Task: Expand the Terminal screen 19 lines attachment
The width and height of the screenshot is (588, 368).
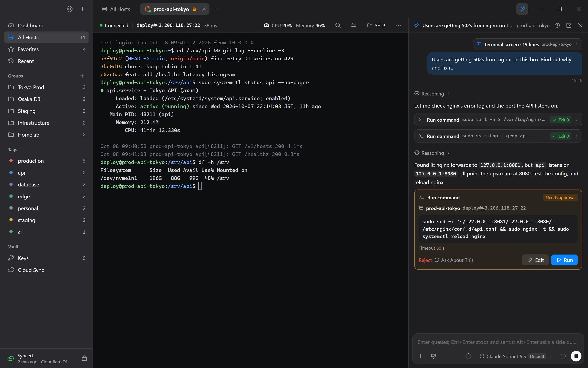Action: tap(527, 44)
